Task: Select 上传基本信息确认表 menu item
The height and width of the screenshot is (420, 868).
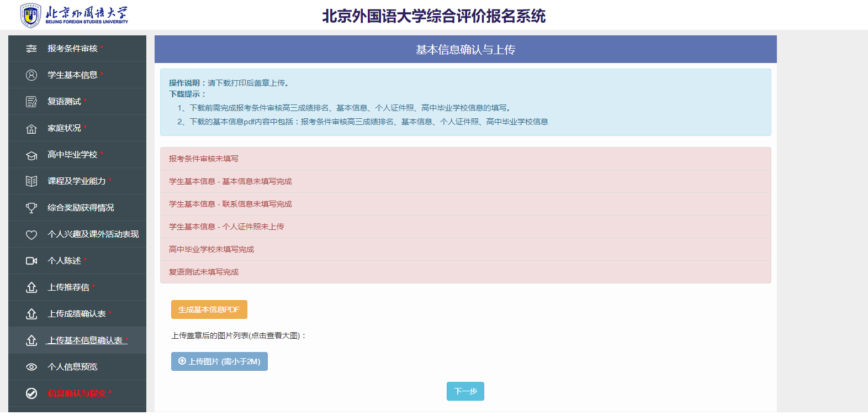Action: click(77, 340)
